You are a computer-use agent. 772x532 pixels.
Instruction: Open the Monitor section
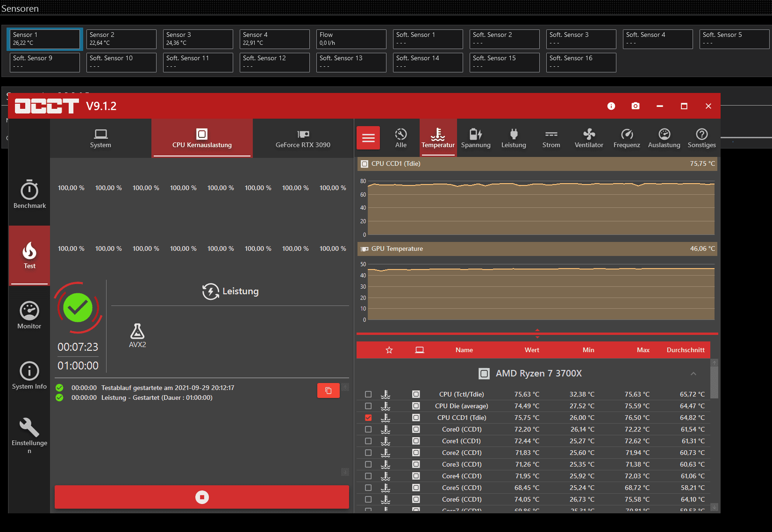coord(29,315)
